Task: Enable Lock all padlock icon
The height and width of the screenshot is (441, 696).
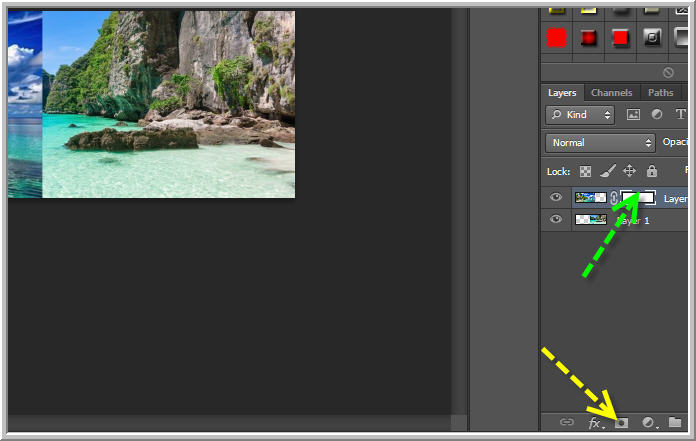Action: tap(652, 171)
